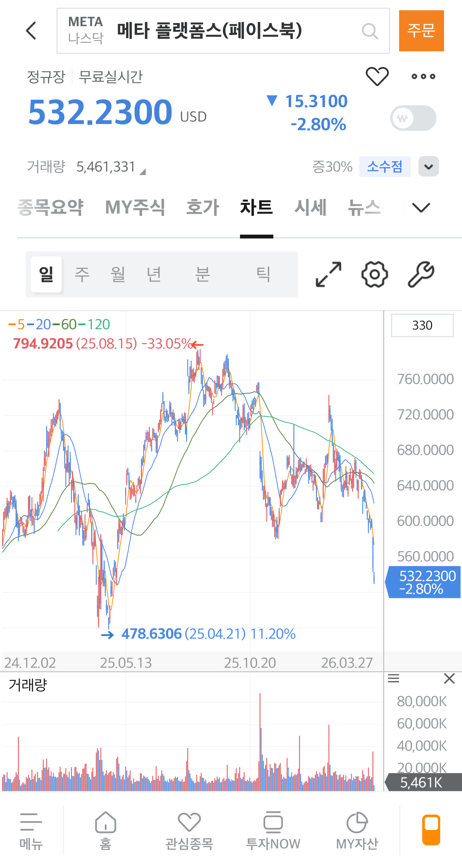Image resolution: width=462 pixels, height=868 pixels.
Task: Select the 주 (weekly) chart period
Action: click(x=82, y=274)
